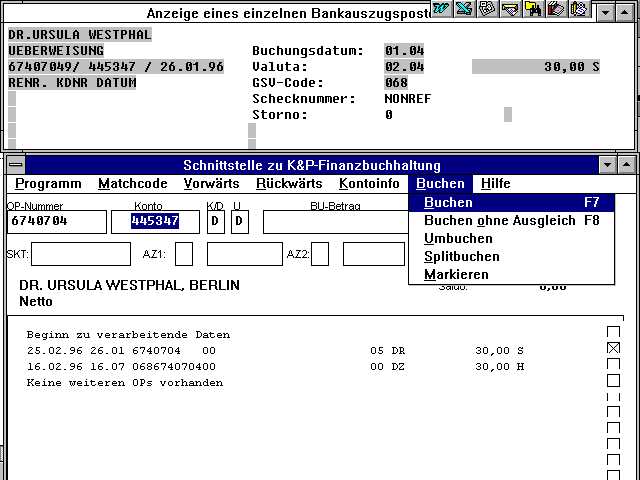Image resolution: width=640 pixels, height=480 pixels.
Task: Click into the OP-Nummer field
Action: coord(56,221)
